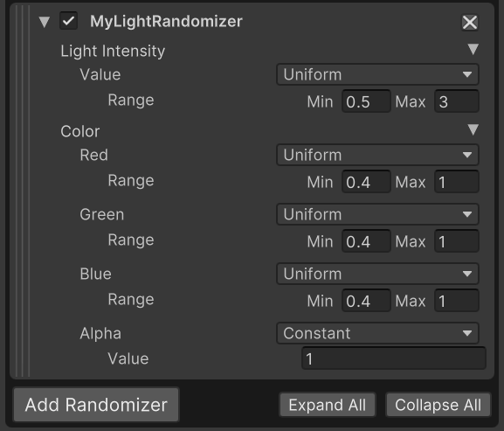Open the Red channel distribution dropdown
The width and height of the screenshot is (504, 431).
[377, 155]
